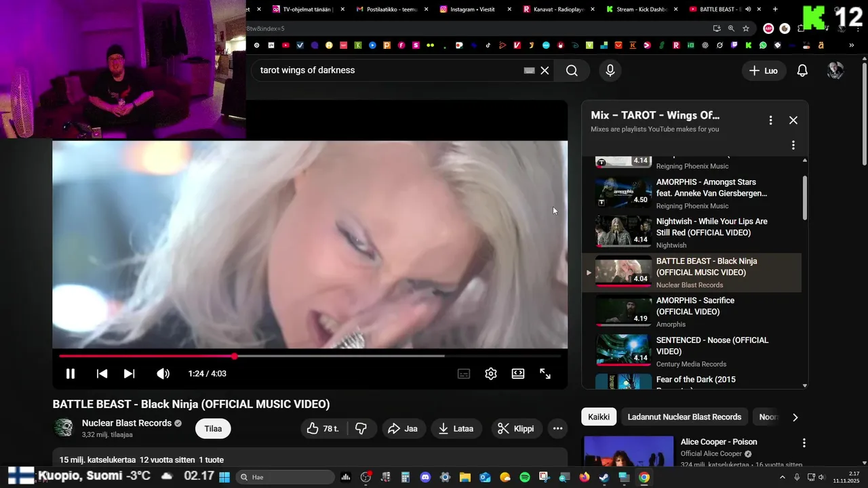Click the YouTube search icon button
The image size is (868, 488).
[x=572, y=70]
